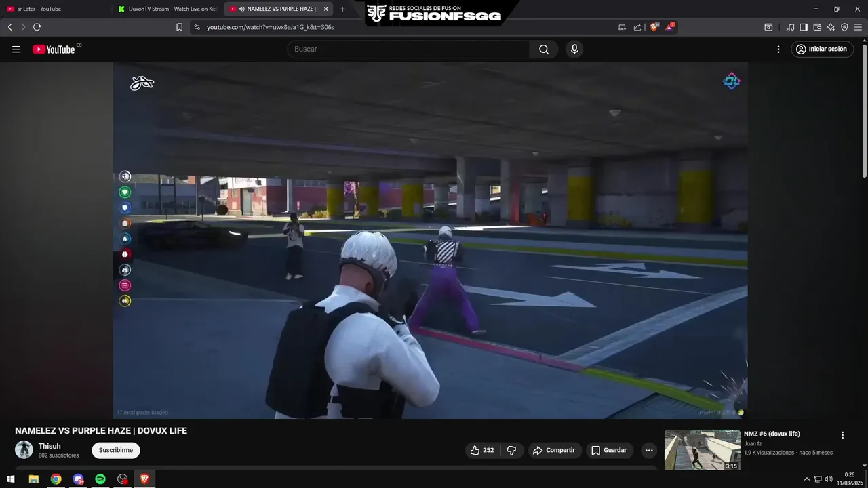Toggle the browser sidebar panel

coord(804,27)
